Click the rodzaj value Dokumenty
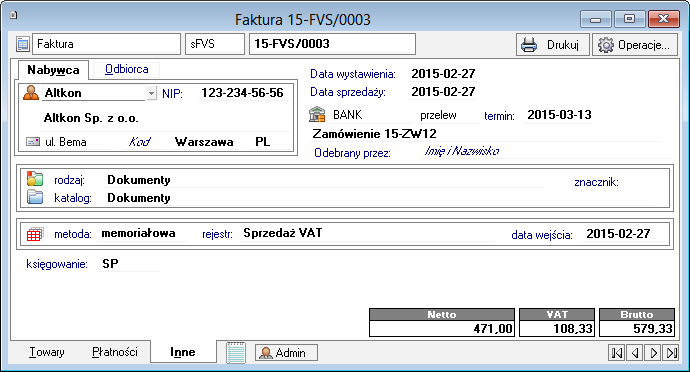Screen dimensions: 690x372 click(139, 180)
